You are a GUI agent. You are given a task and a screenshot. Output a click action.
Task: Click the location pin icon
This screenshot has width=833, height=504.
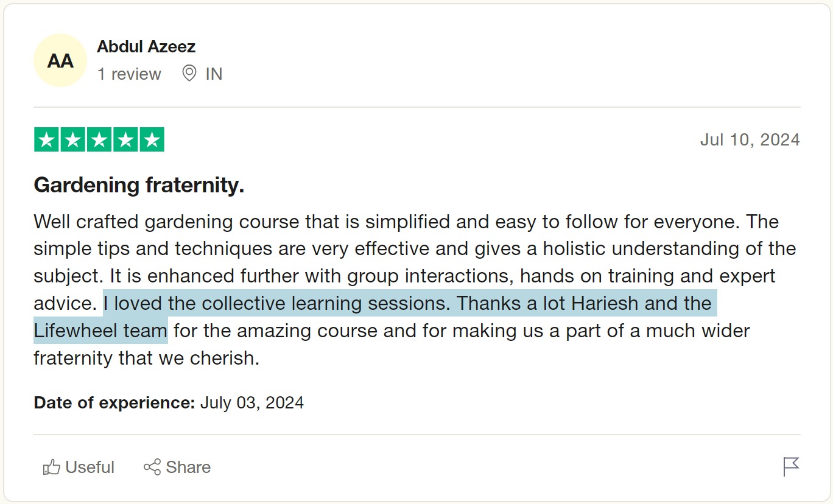coord(189,74)
